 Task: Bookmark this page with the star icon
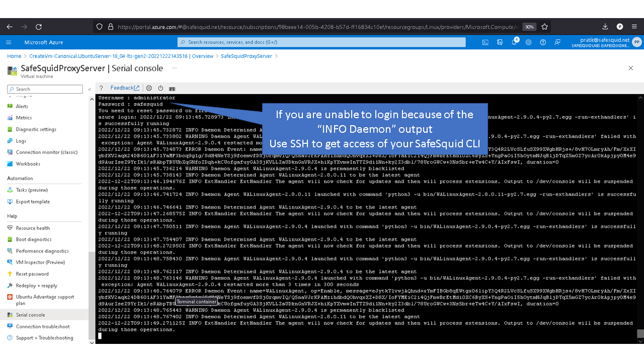[544, 27]
